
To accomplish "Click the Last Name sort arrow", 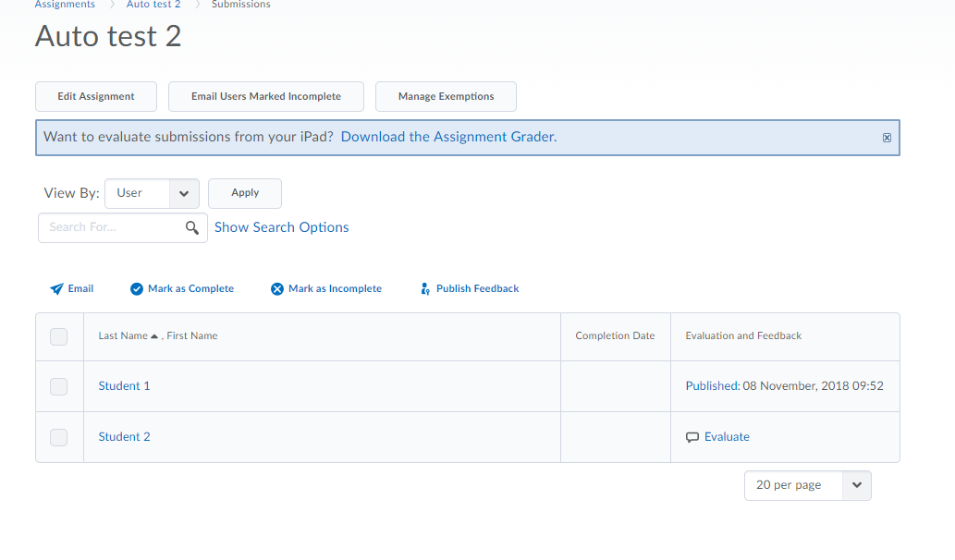I will pos(154,336).
